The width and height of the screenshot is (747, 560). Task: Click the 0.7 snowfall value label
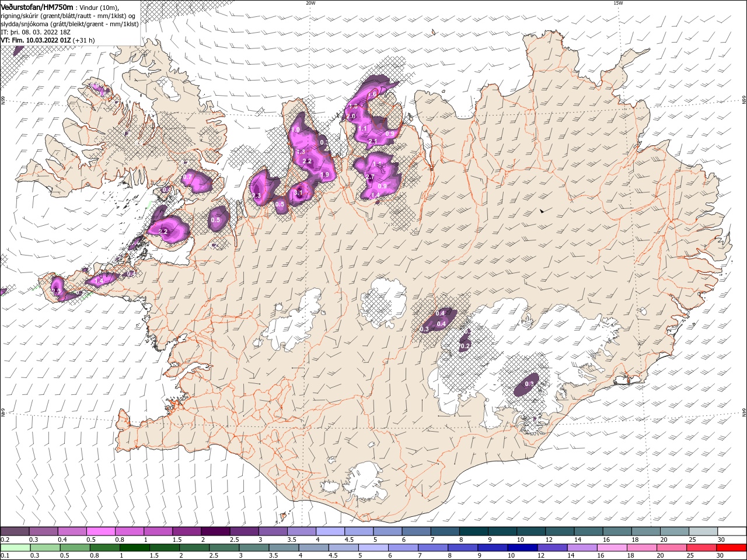(188, 177)
